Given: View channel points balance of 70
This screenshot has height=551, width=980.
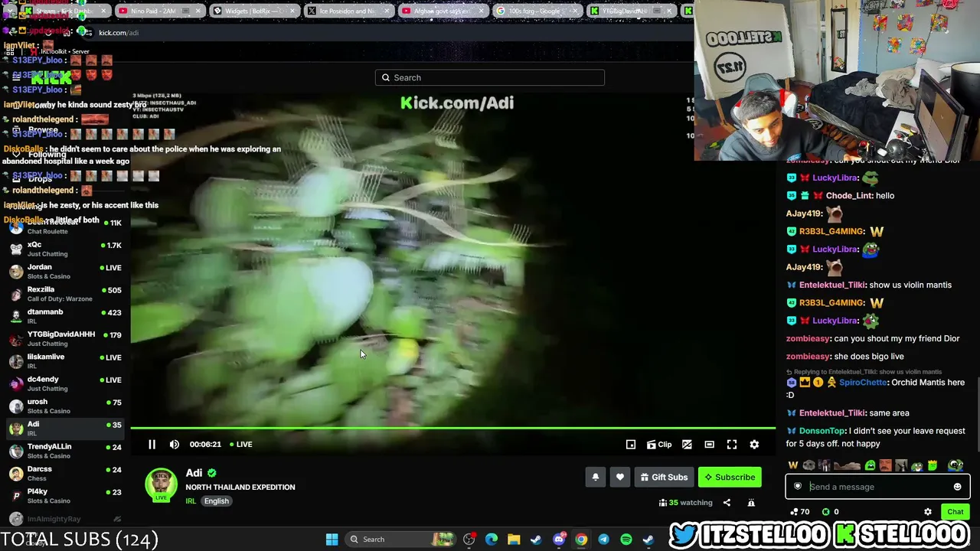Looking at the screenshot, I should point(800,512).
